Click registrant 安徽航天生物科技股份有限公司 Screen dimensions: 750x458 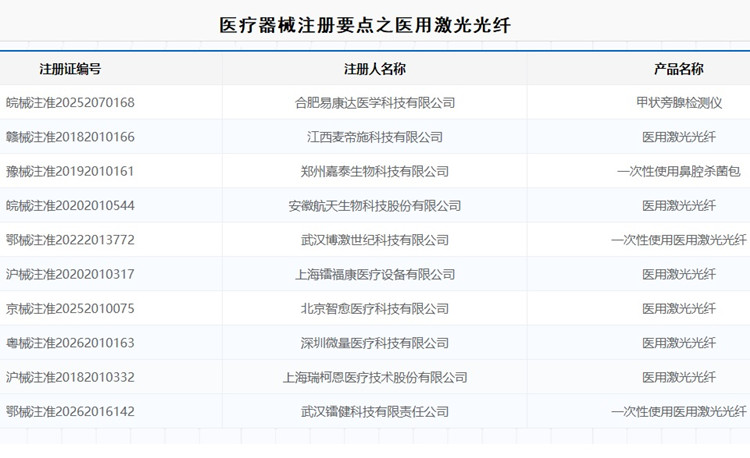375,206
